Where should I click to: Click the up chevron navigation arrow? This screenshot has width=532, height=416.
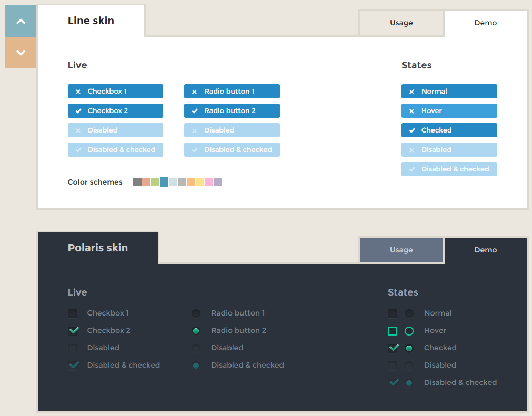(x=21, y=21)
